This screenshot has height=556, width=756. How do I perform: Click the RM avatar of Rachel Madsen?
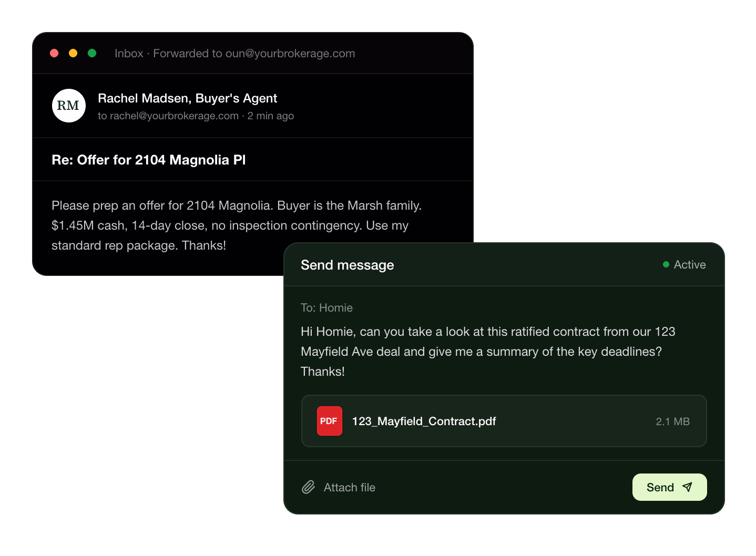pos(69,106)
